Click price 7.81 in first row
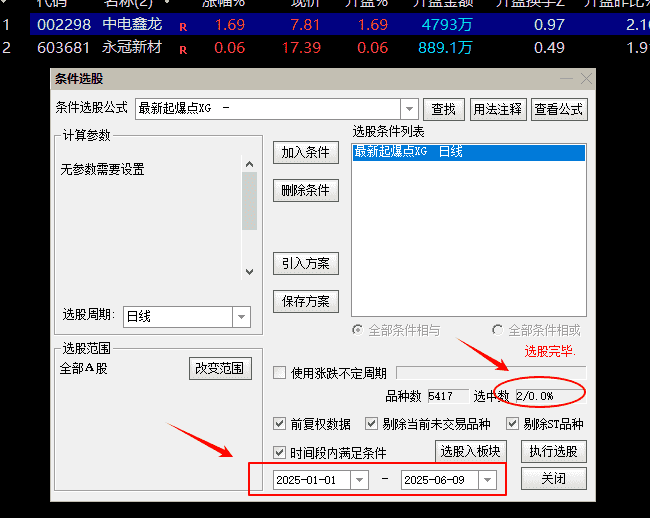The width and height of the screenshot is (650, 518). pyautogui.click(x=305, y=25)
